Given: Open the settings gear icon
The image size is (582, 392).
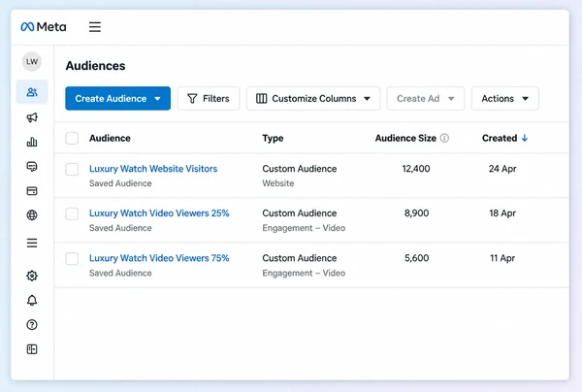Looking at the screenshot, I should pos(32,276).
